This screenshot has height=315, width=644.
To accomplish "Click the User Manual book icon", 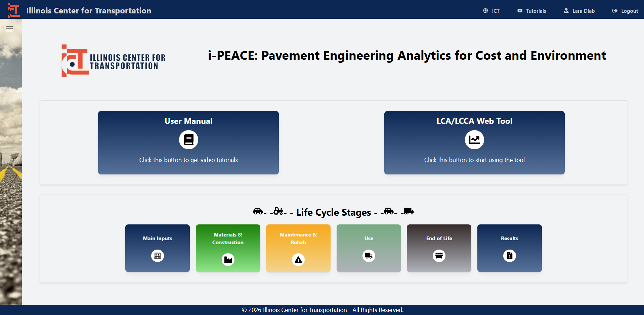I will (188, 140).
